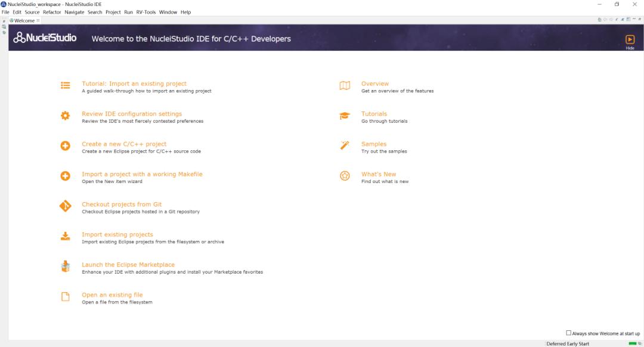Click the 'Go through tutorials' description
This screenshot has width=644, height=347.
385,121
